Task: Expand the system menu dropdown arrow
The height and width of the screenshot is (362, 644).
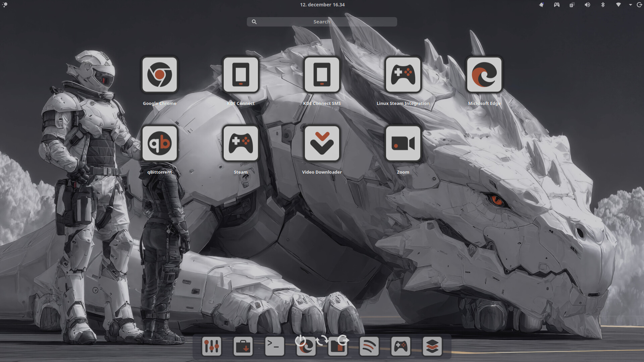Action: [x=631, y=5]
